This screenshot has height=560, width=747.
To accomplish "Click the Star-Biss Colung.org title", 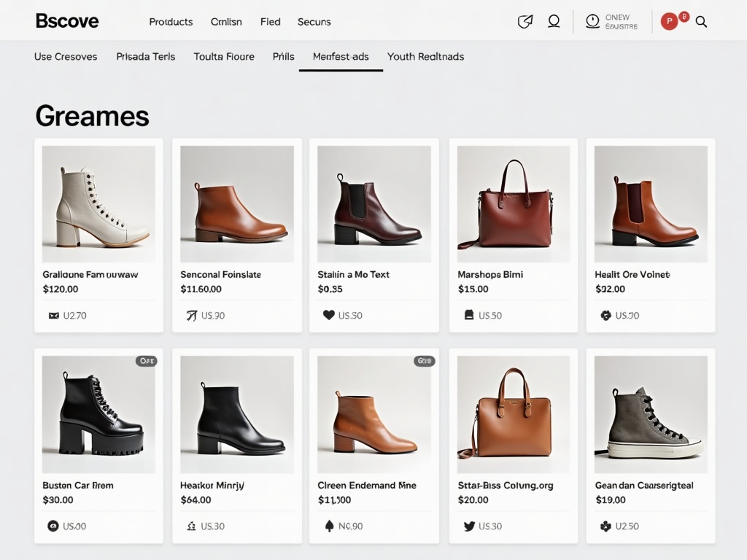I will tap(506, 485).
